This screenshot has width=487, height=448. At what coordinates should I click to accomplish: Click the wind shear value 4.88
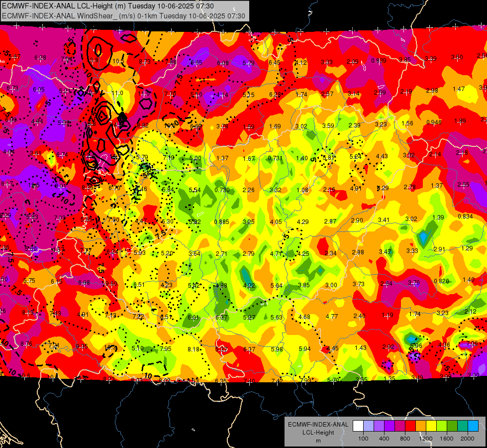(x=221, y=285)
